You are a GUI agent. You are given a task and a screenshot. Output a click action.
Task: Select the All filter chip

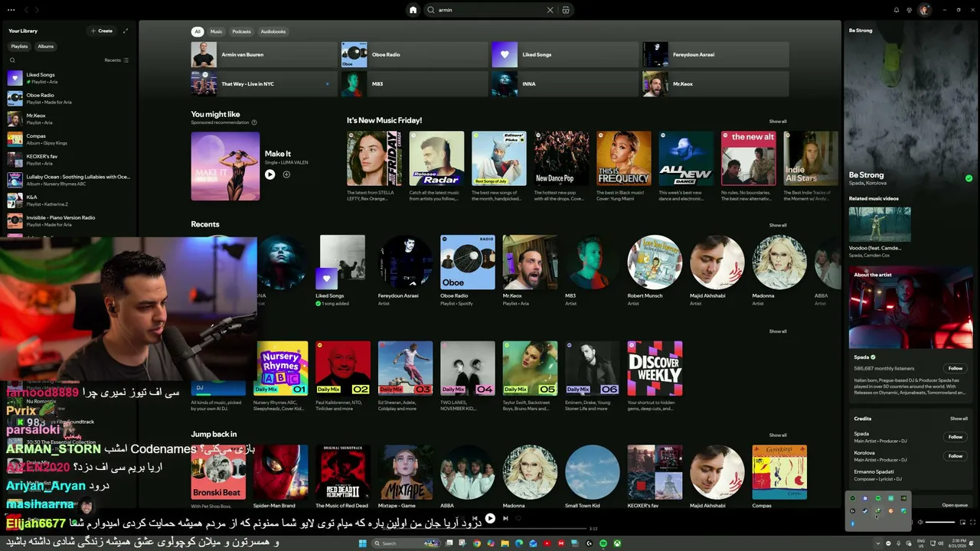198,31
